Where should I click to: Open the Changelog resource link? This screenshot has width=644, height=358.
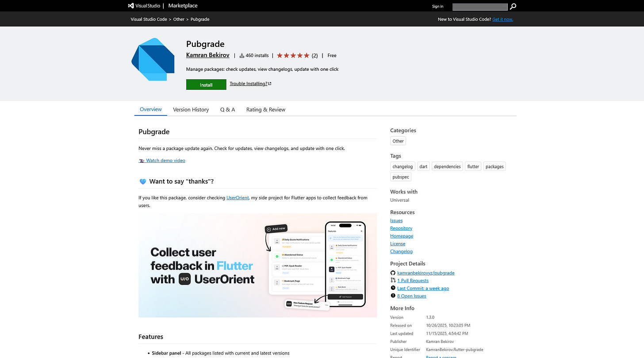[401, 251]
